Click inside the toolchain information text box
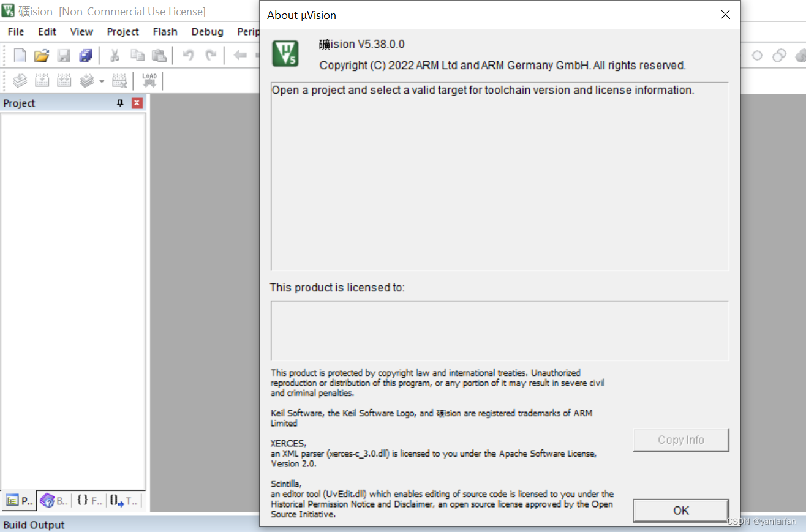The height and width of the screenshot is (532, 806). pos(499,178)
